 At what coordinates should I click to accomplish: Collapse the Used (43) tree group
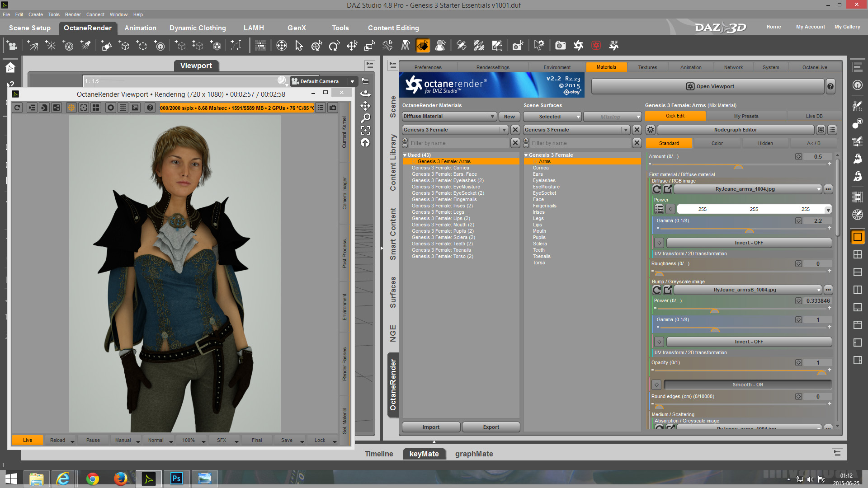tap(405, 155)
